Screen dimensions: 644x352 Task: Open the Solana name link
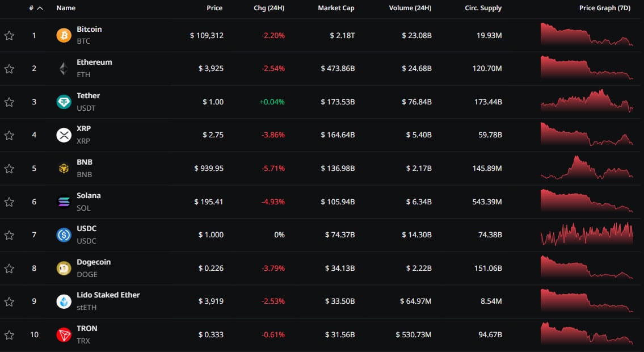pos(89,195)
